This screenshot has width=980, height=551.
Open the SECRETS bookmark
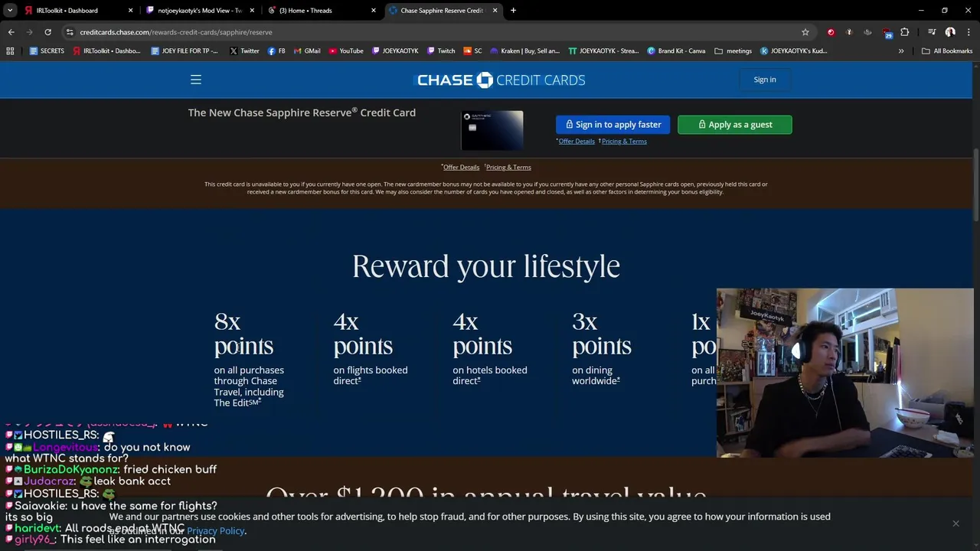click(47, 51)
